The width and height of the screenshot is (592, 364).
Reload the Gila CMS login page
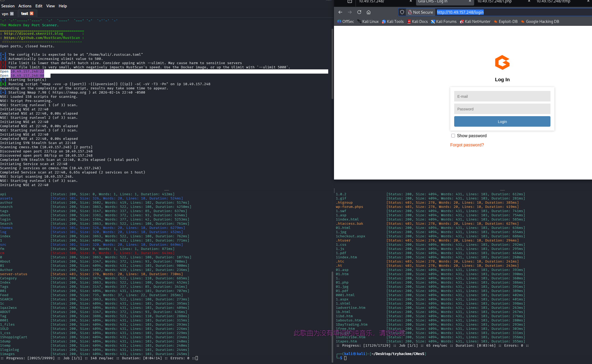coord(359,12)
